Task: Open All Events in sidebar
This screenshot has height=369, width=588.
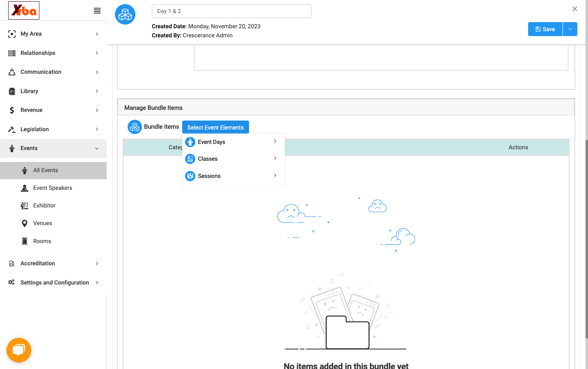Action: pos(53,171)
